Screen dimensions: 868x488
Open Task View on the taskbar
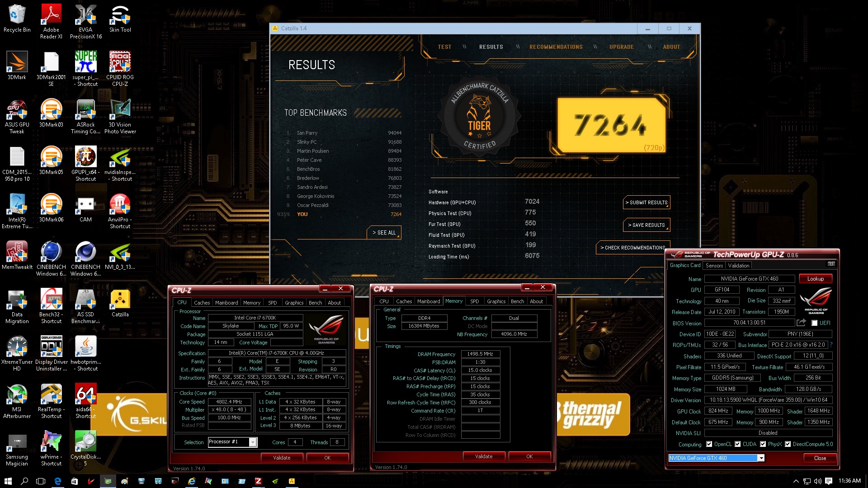pyautogui.click(x=41, y=481)
